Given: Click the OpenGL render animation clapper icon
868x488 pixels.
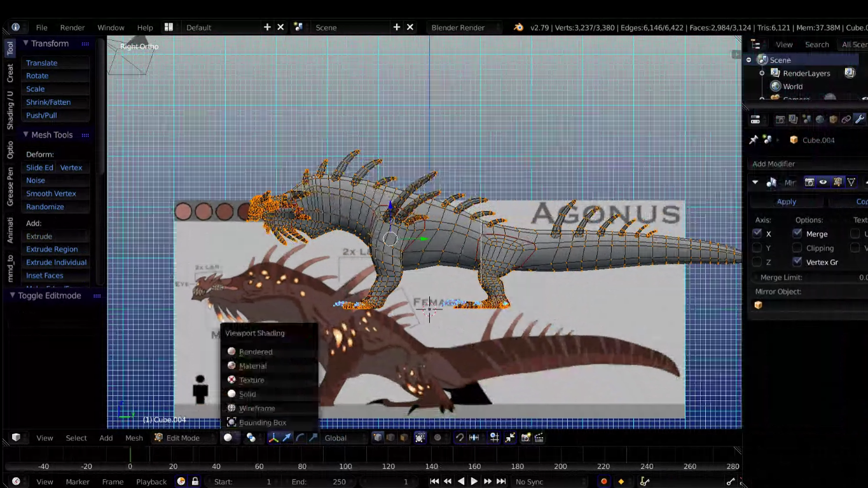Looking at the screenshot, I should tap(539, 438).
